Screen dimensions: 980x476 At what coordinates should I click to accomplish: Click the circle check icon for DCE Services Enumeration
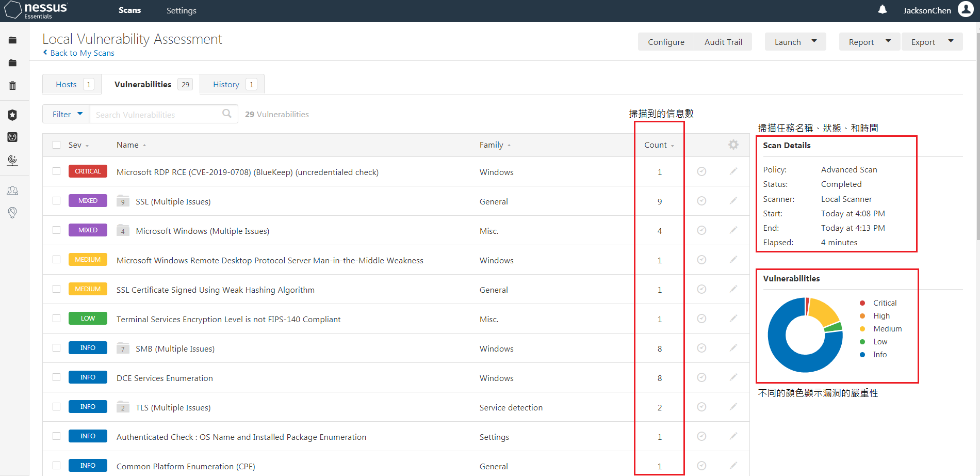701,377
